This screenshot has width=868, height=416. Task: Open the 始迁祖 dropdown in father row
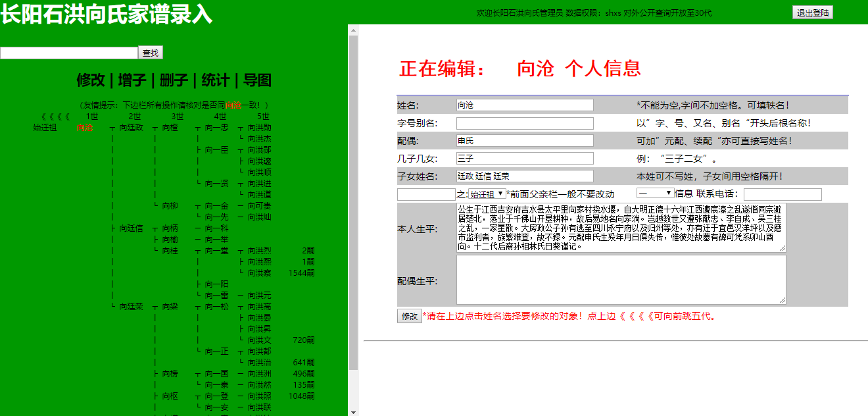point(487,194)
